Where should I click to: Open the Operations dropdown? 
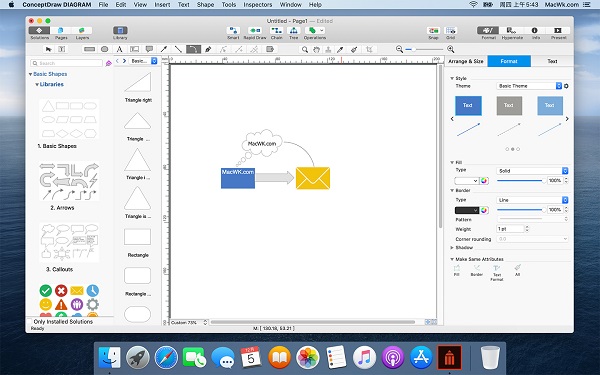point(315,33)
